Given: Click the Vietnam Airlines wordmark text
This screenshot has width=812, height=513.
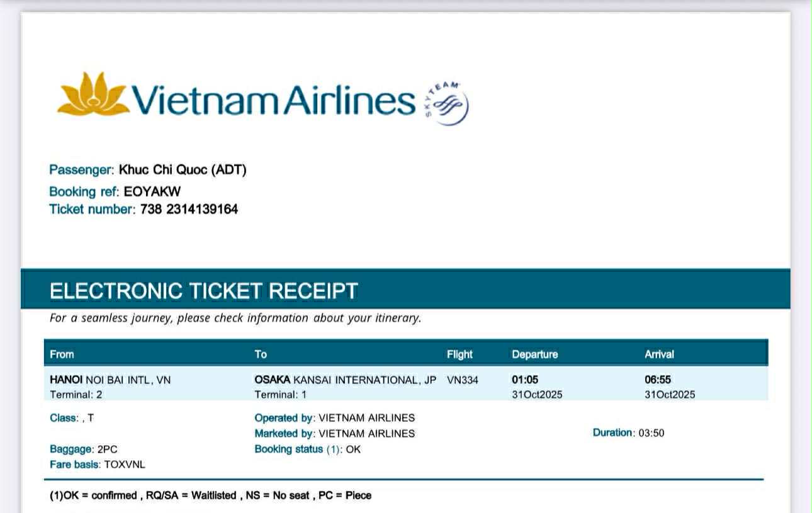Looking at the screenshot, I should click(274, 101).
